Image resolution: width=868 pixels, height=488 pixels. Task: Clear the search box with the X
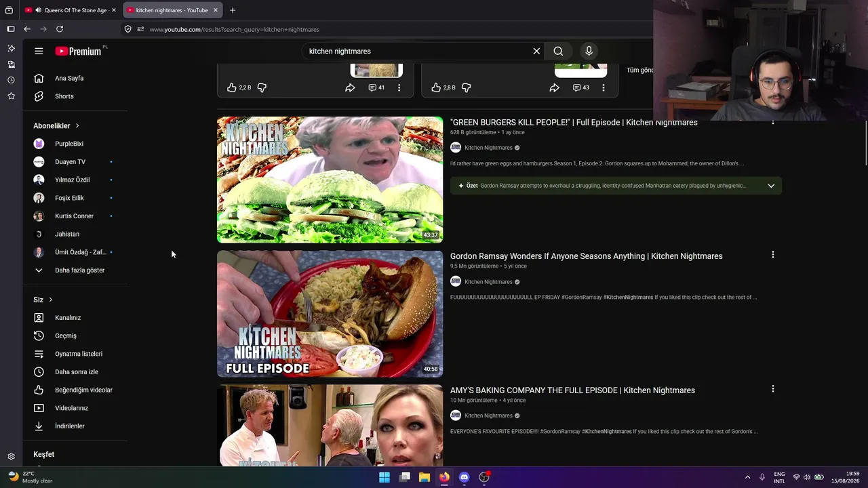[x=536, y=51]
